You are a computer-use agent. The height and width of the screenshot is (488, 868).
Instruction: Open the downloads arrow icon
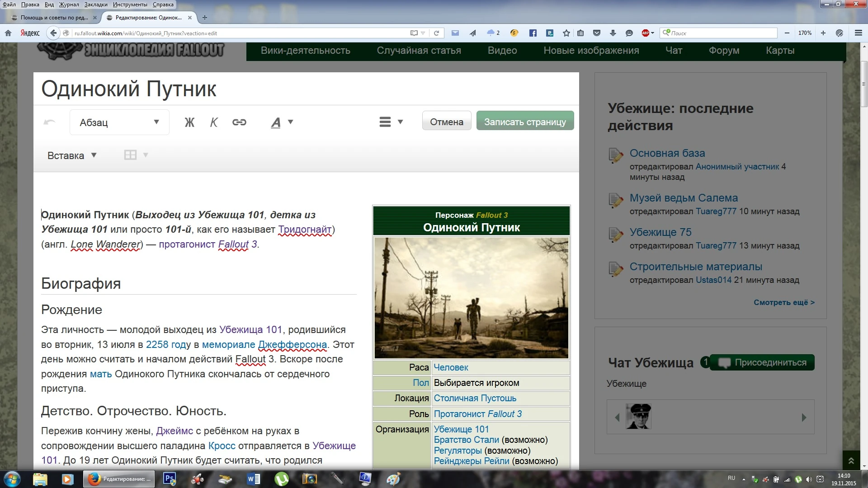pos(613,33)
